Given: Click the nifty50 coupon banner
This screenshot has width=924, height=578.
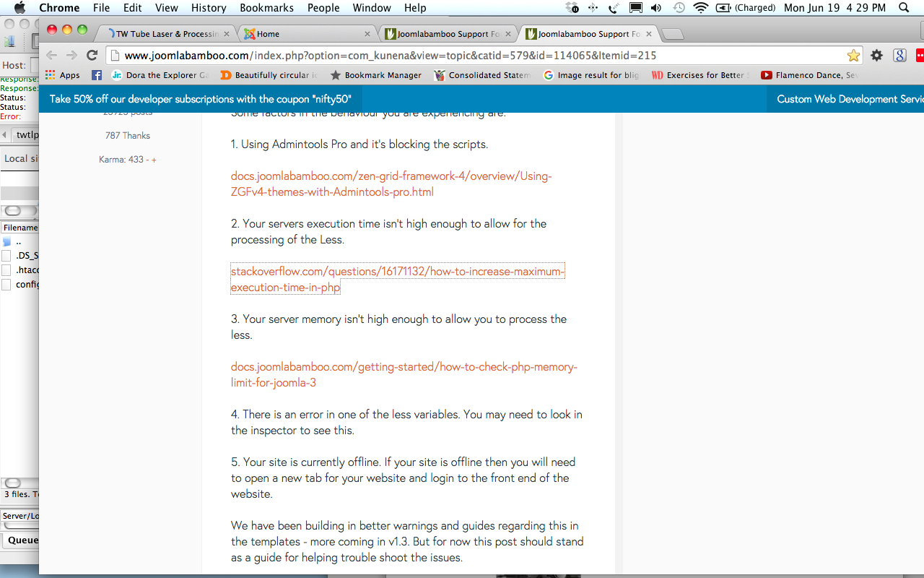Looking at the screenshot, I should pos(200,99).
